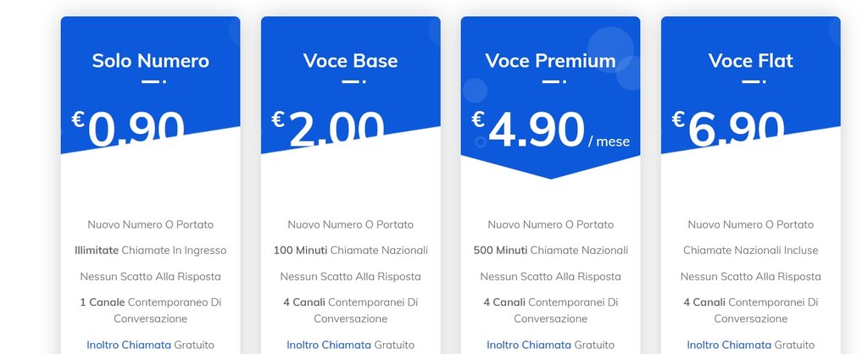Click the Voce Premium plan heading
Screen dimensions: 868x354
[x=550, y=61]
